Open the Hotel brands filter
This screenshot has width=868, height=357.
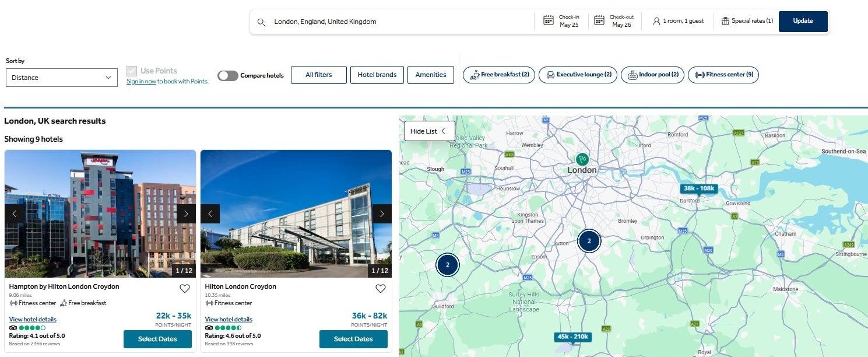coord(377,75)
